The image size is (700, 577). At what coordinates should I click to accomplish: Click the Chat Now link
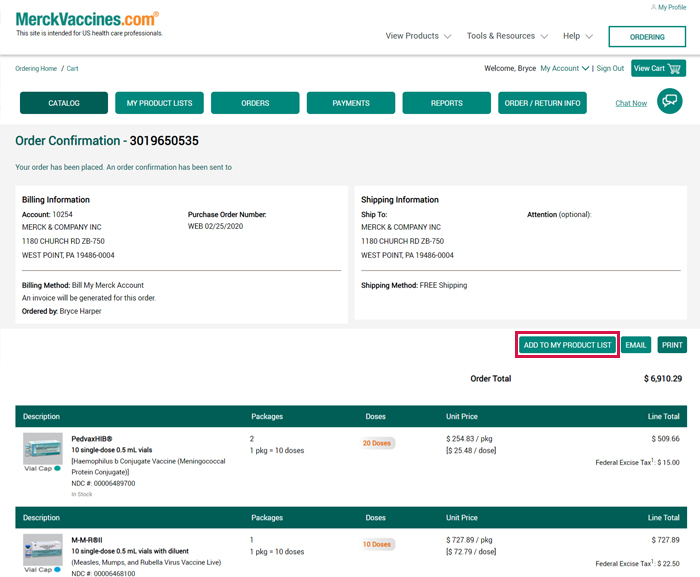[x=631, y=103]
